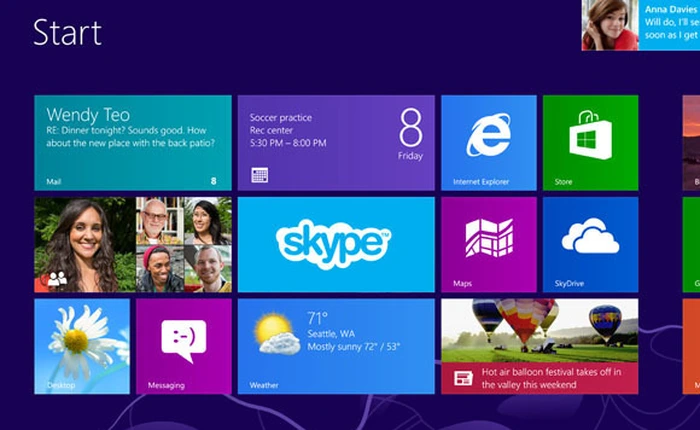Click the '71°' temperature text
This screenshot has width=700, height=430.
pyautogui.click(x=317, y=318)
